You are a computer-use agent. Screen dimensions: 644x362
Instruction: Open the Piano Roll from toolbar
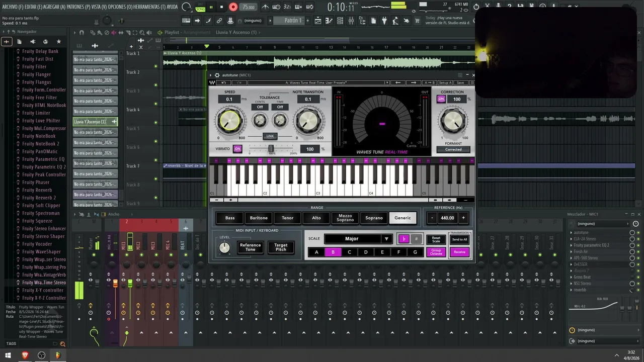click(x=329, y=21)
